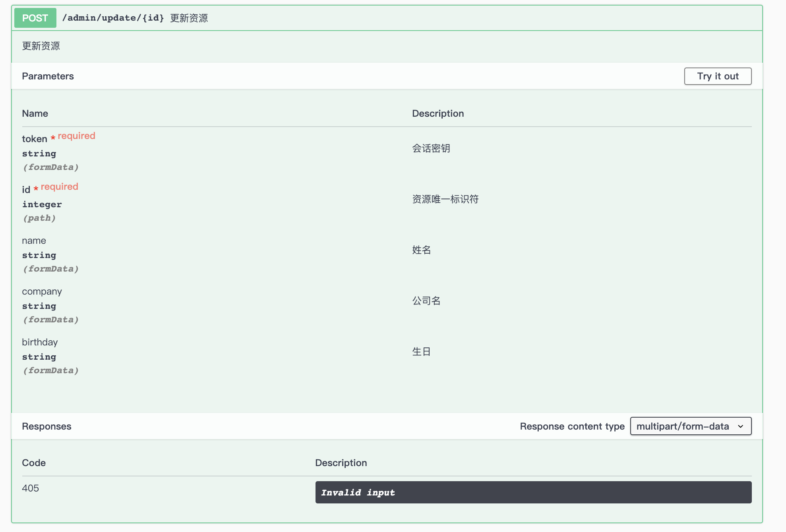Click the Try it out button
The image size is (786, 532).
coord(717,76)
